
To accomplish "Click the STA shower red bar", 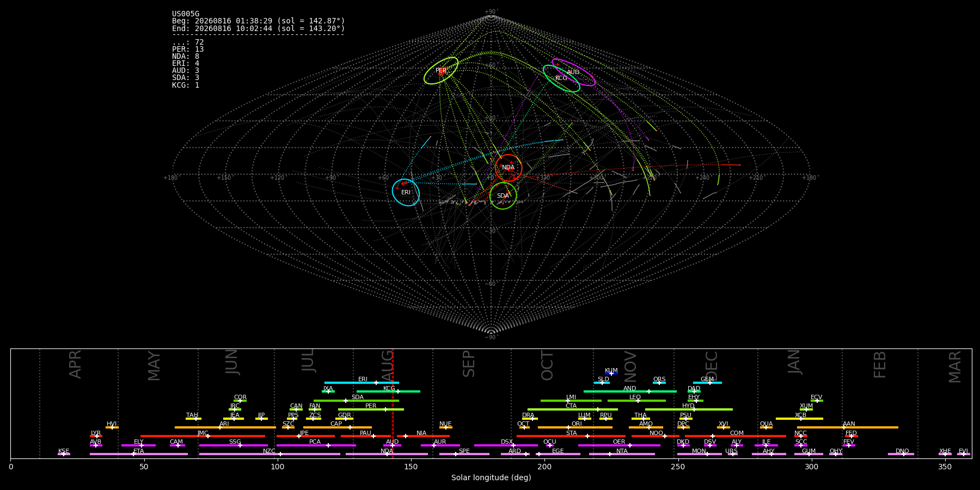I will pos(571,436).
